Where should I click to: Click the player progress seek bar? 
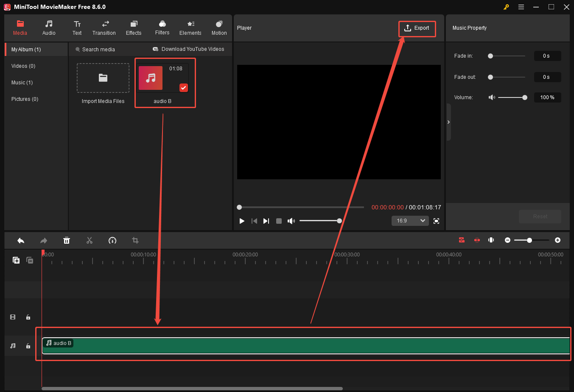pyautogui.click(x=300, y=207)
